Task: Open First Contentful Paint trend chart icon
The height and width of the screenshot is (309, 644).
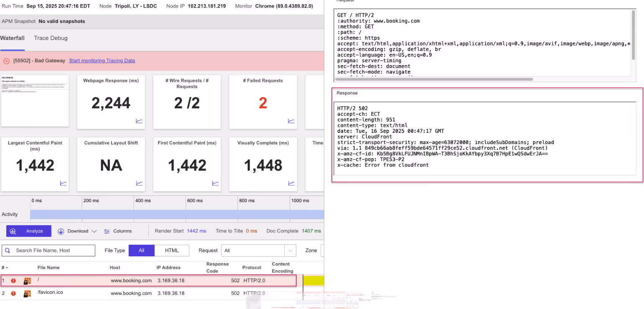Action: pyautogui.click(x=215, y=183)
